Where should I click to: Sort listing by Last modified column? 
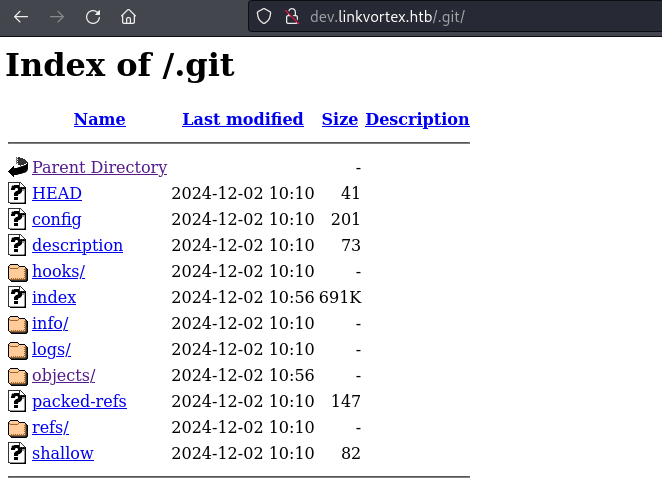(242, 119)
